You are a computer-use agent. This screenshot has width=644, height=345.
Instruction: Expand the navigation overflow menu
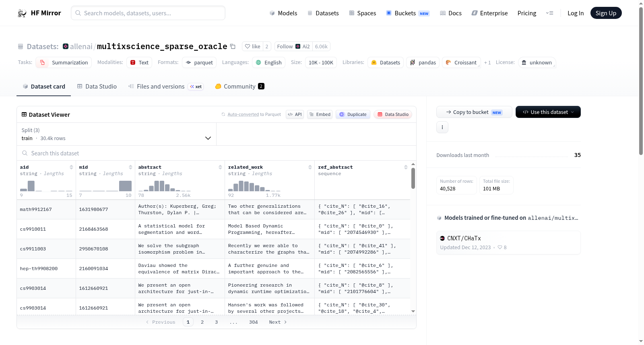click(x=549, y=13)
